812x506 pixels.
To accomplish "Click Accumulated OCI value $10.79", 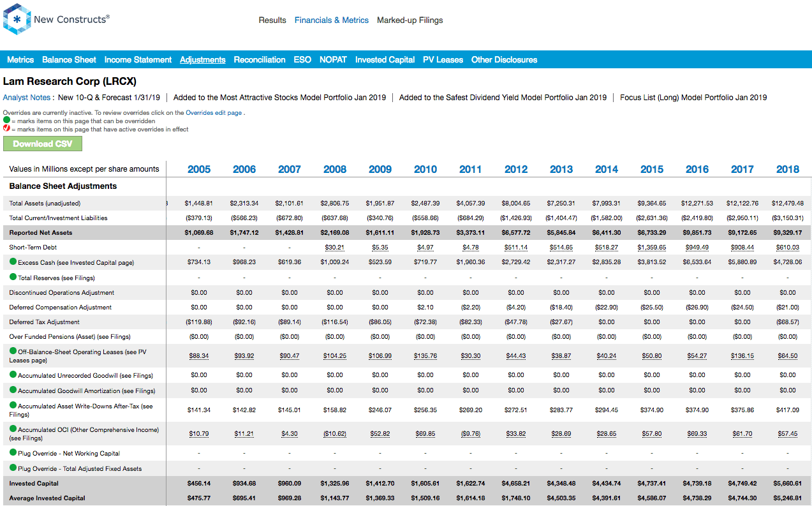I will [x=199, y=434].
